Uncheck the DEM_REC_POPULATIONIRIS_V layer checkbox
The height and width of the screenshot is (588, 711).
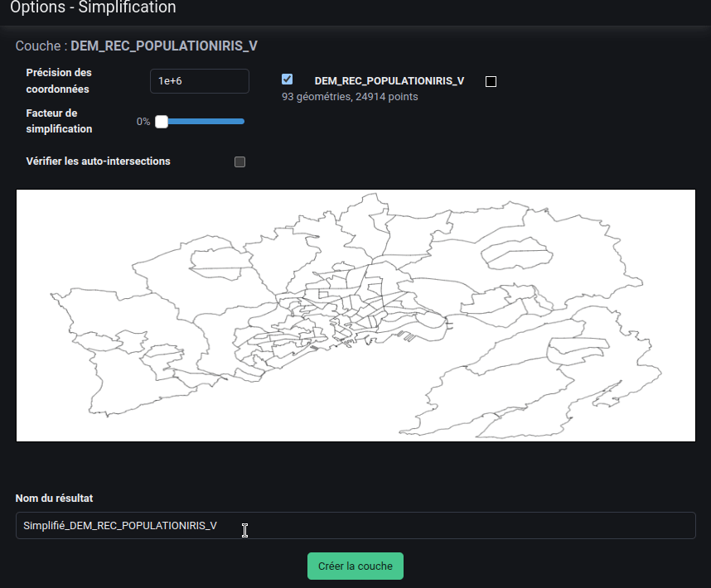pyautogui.click(x=287, y=80)
